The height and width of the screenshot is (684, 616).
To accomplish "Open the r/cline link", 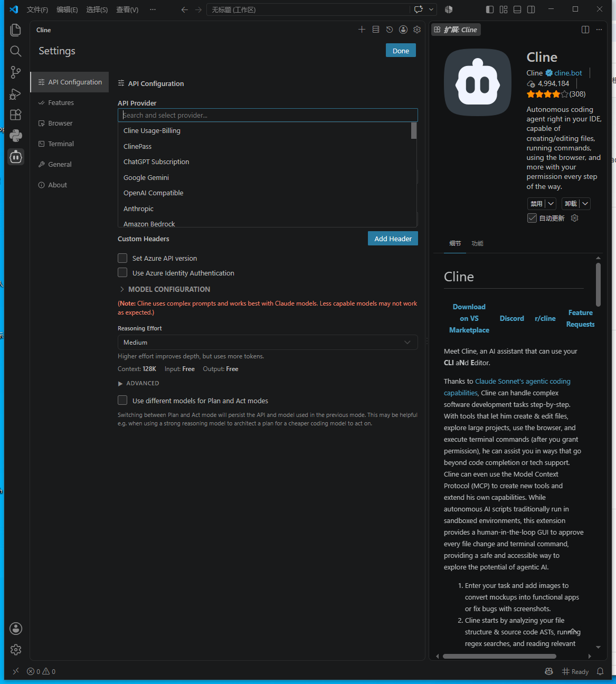I will point(545,318).
